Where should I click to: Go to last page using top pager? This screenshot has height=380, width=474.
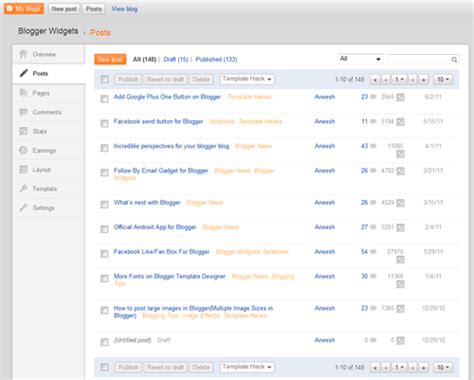(423, 79)
